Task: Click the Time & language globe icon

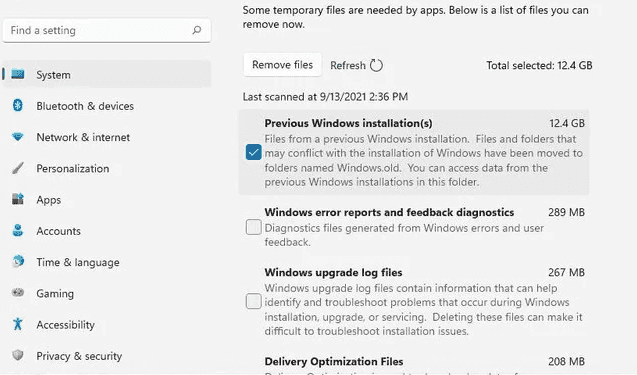Action: (17, 261)
